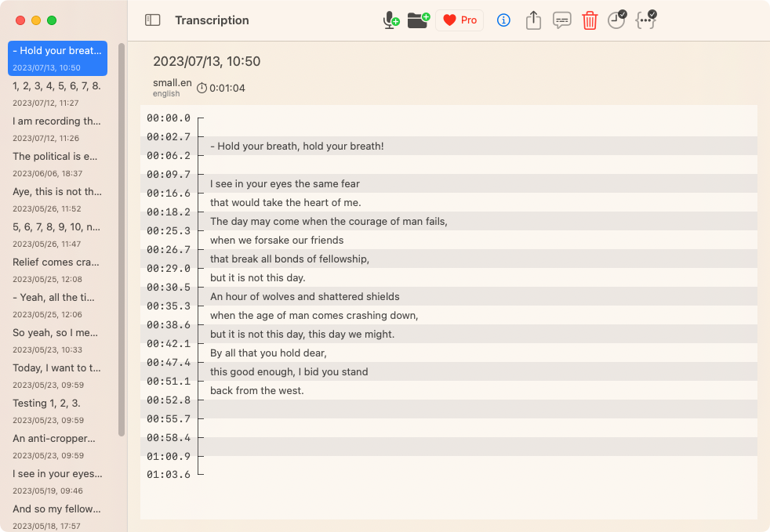Toggle the sidebar panel icon

152,20
